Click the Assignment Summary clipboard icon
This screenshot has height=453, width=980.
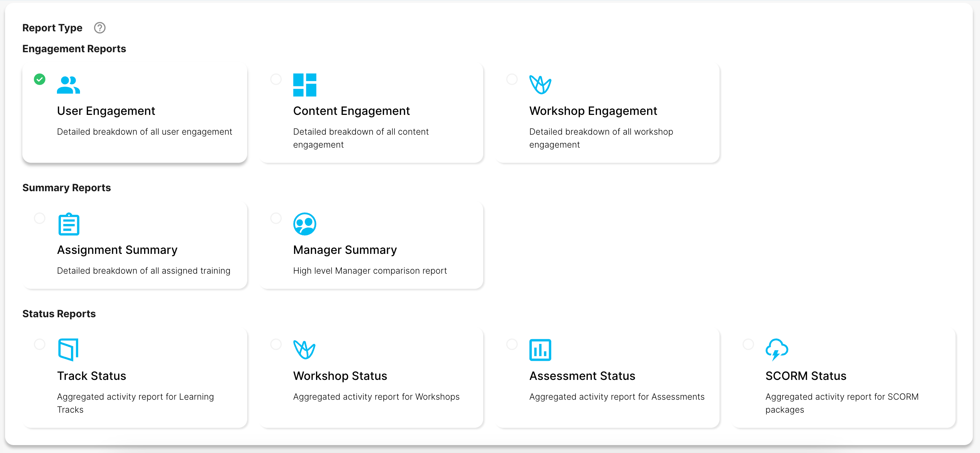pos(69,224)
